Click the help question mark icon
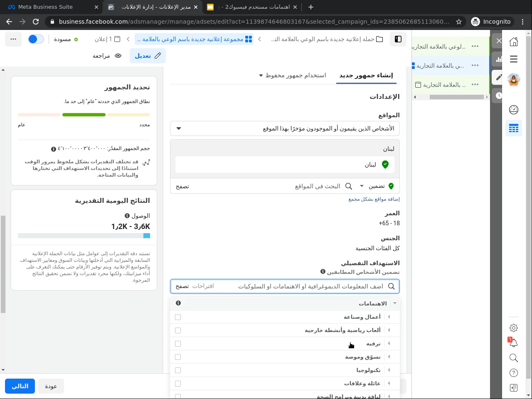The width and height of the screenshot is (532, 399). tap(514, 373)
